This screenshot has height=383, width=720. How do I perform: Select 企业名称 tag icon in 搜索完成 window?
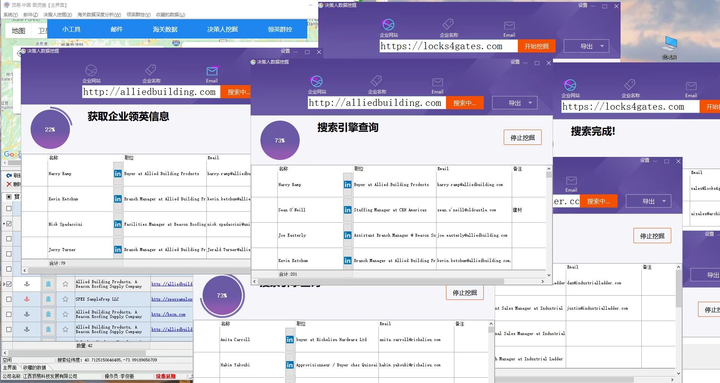pos(630,85)
